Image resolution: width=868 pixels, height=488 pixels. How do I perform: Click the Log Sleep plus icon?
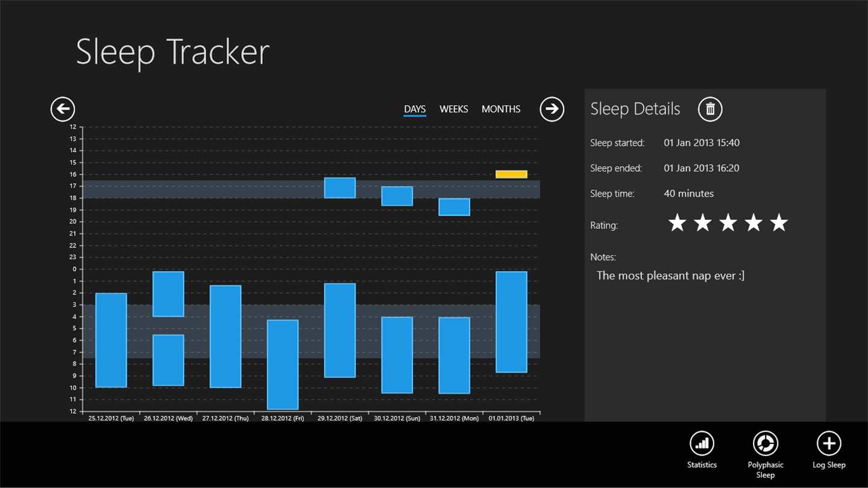point(829,444)
